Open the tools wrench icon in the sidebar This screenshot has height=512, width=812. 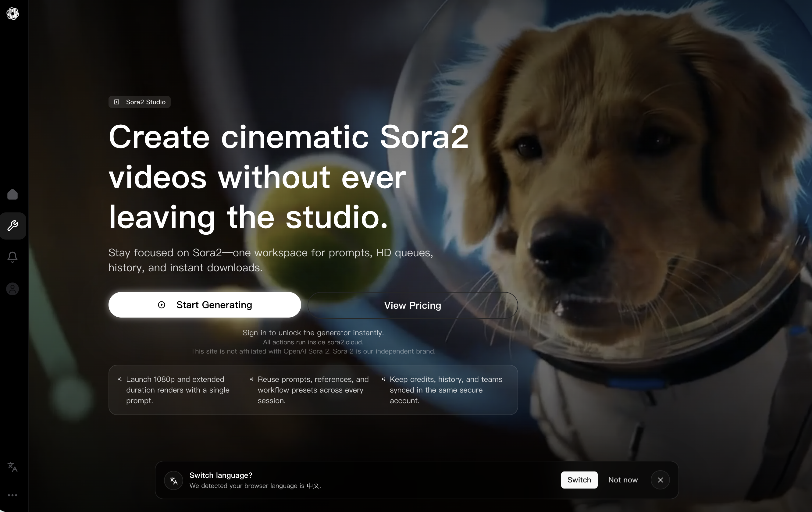[x=13, y=225]
